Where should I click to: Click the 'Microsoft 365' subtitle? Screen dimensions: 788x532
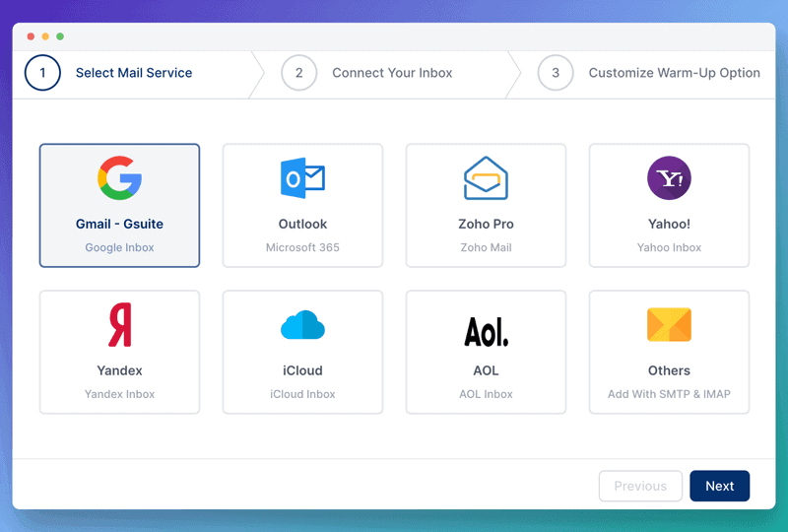click(x=302, y=247)
